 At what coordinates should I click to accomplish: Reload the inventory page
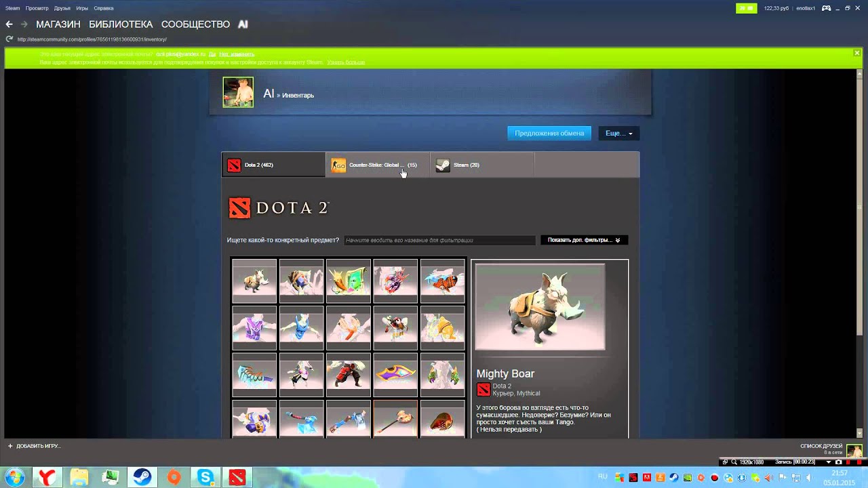[9, 39]
